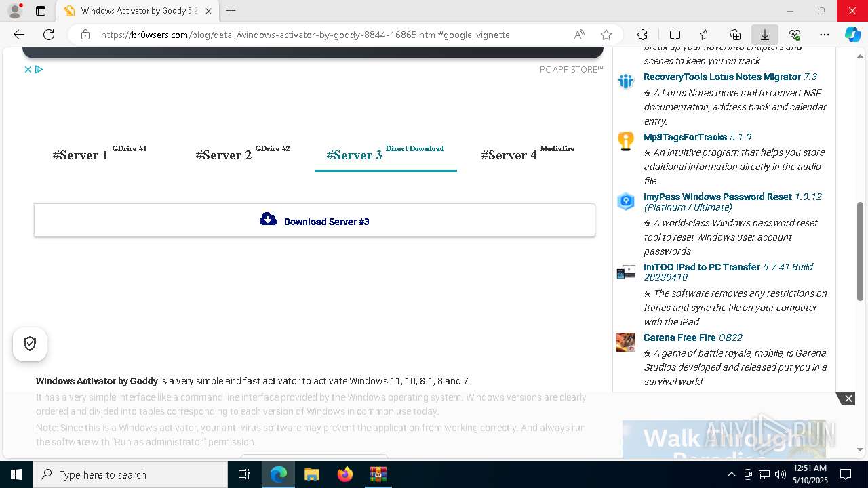
Task: Open the Copilot sidebar
Action: click(852, 35)
